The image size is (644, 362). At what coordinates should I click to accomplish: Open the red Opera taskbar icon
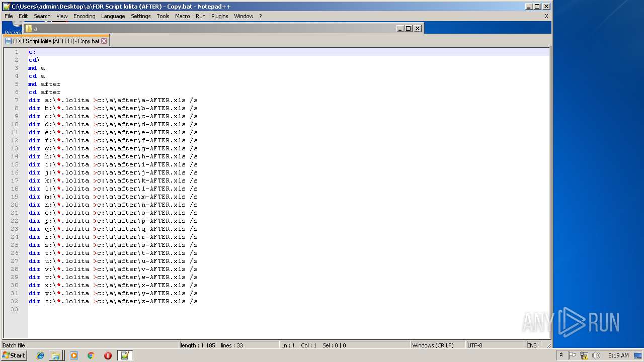point(108,355)
